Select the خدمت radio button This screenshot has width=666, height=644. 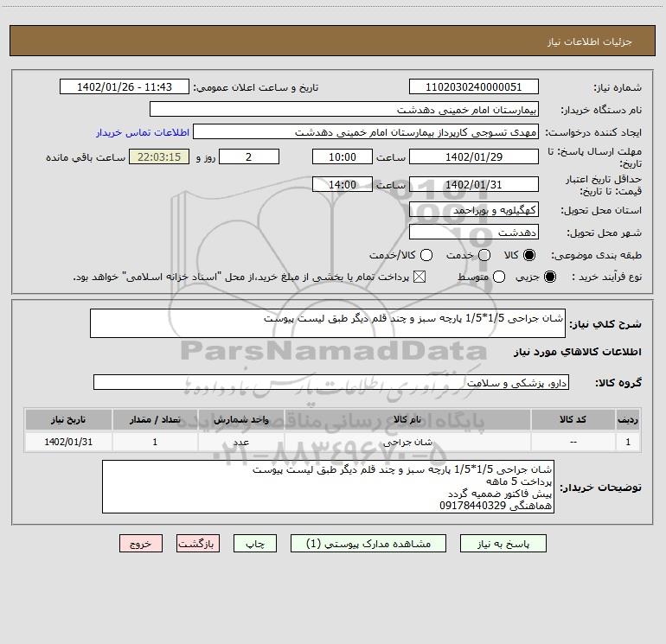484,255
